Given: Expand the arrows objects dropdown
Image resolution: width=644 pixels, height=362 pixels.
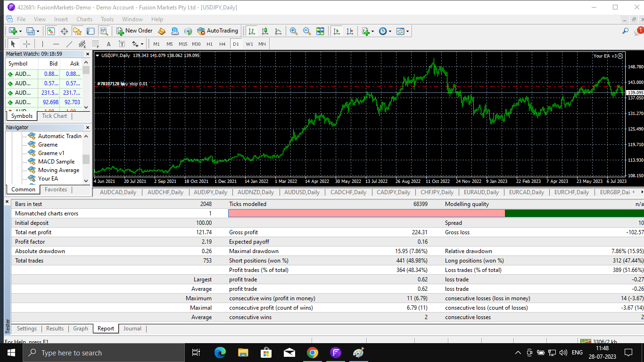Looking at the screenshot, I should [141, 44].
